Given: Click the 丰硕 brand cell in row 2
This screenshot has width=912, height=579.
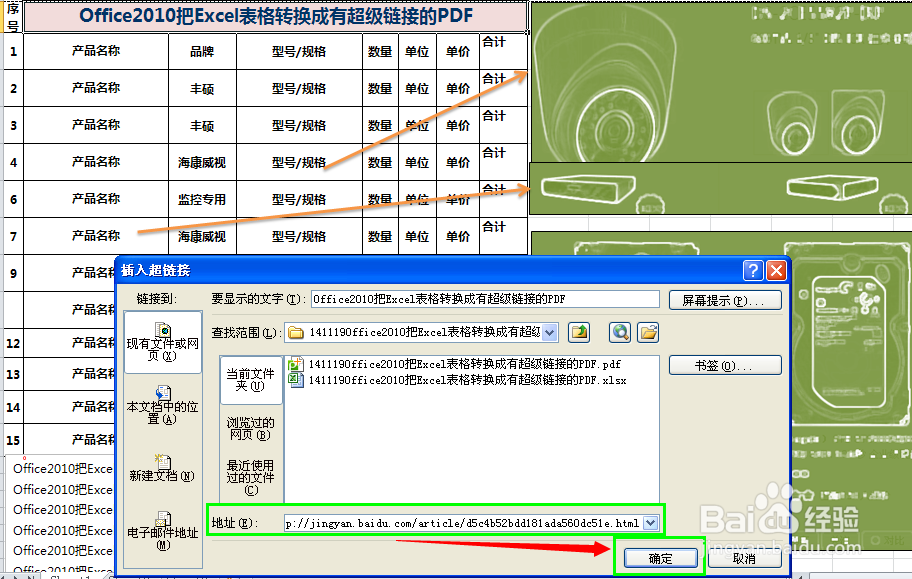Looking at the screenshot, I should [202, 88].
